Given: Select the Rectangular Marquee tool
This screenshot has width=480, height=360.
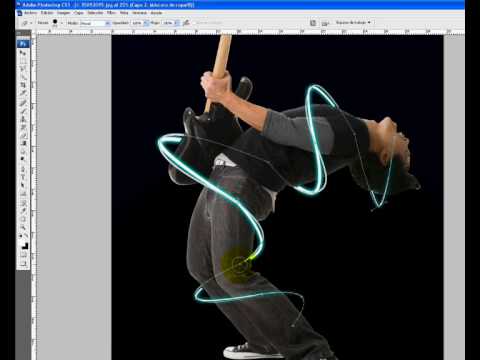Looking at the screenshot, I should point(23,61).
